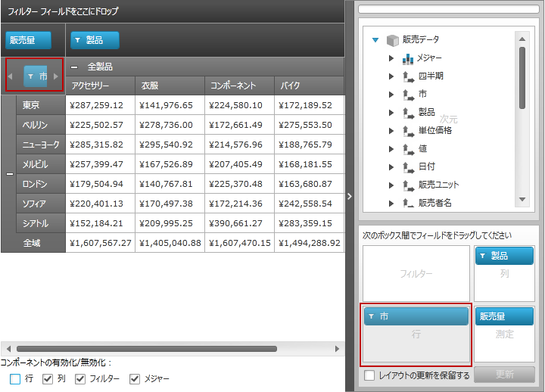The height and width of the screenshot is (392, 545).
Task: Click the 販売量 measure button
Action: click(x=29, y=40)
